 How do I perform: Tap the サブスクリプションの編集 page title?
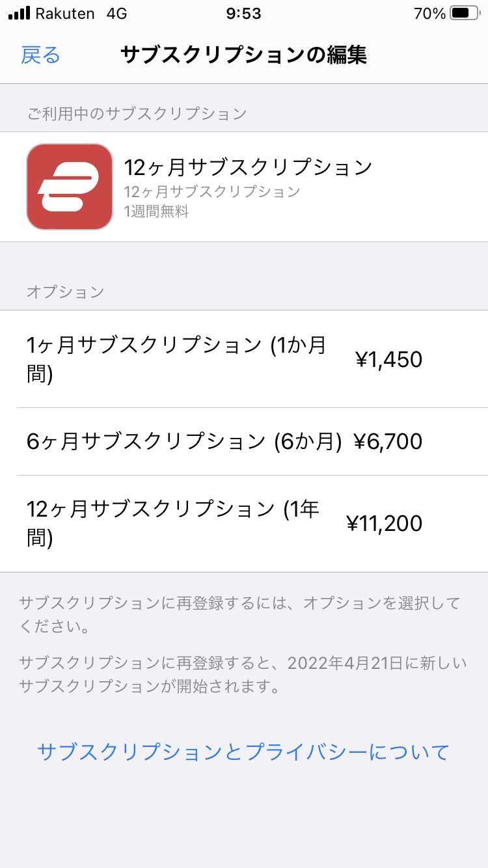[243, 55]
